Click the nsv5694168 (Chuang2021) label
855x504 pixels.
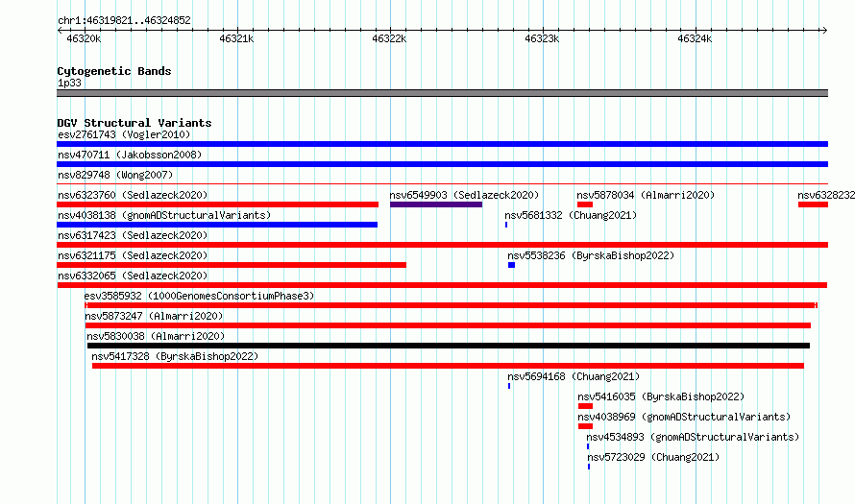[x=574, y=376]
